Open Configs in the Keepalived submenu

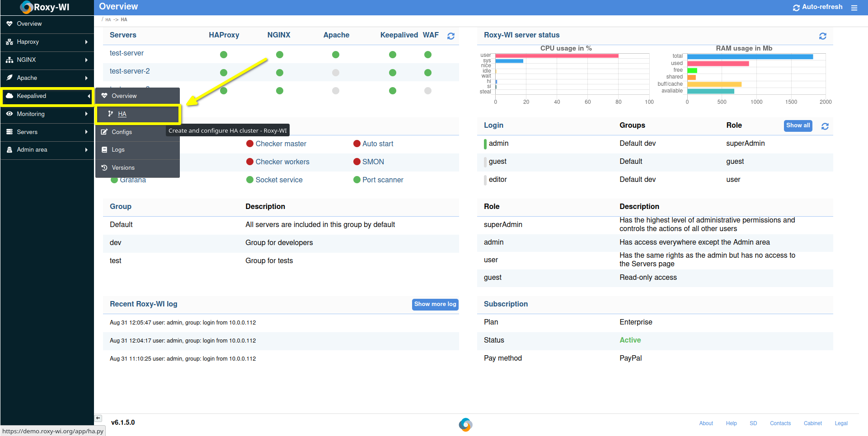[x=122, y=132]
